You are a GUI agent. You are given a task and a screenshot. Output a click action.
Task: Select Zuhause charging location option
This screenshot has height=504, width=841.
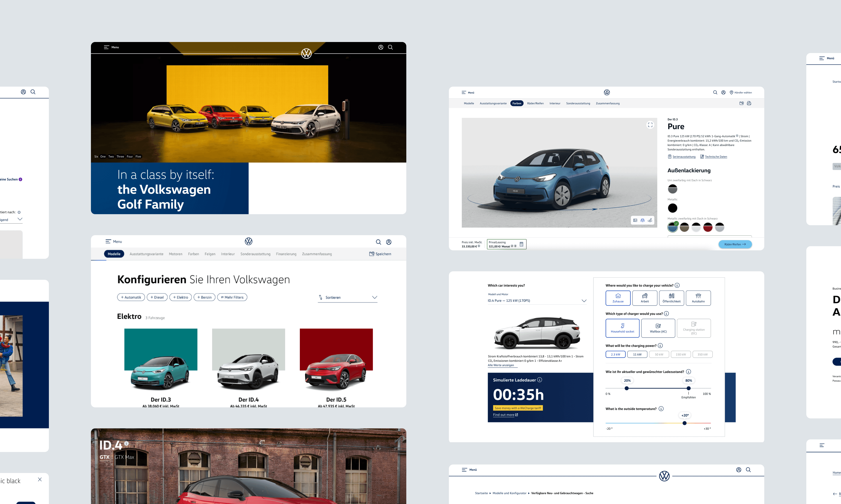[618, 298]
